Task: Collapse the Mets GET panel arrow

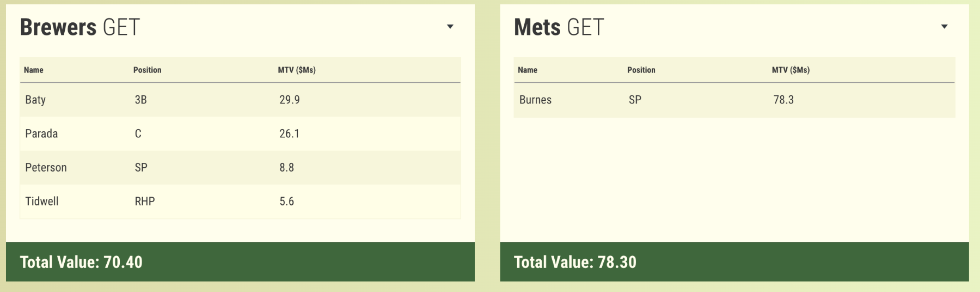Action: pos(944,27)
